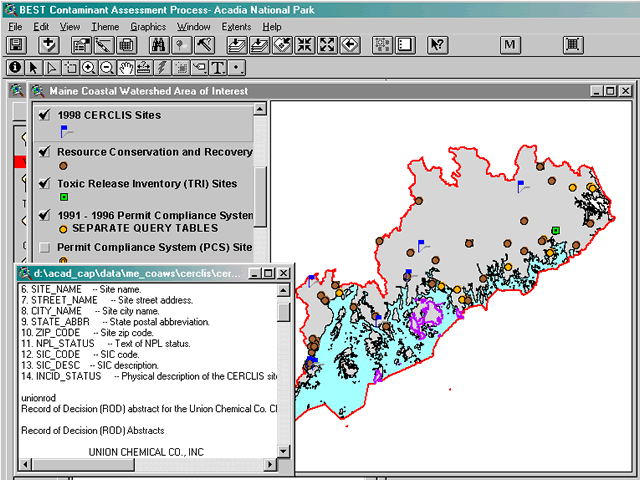The height and width of the screenshot is (480, 640).
Task: Click the blue flag CERCLIS legend symbol
Action: tap(66, 131)
